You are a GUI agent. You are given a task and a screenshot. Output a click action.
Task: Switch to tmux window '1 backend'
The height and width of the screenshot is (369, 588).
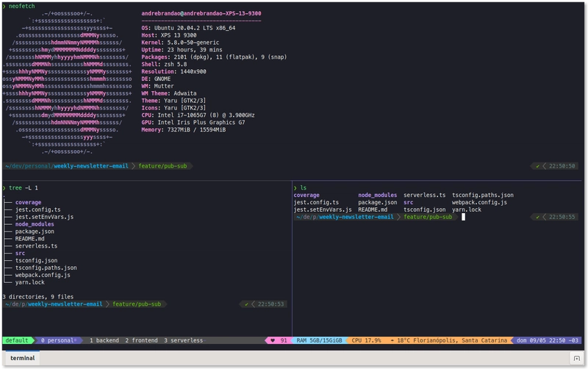104,340
